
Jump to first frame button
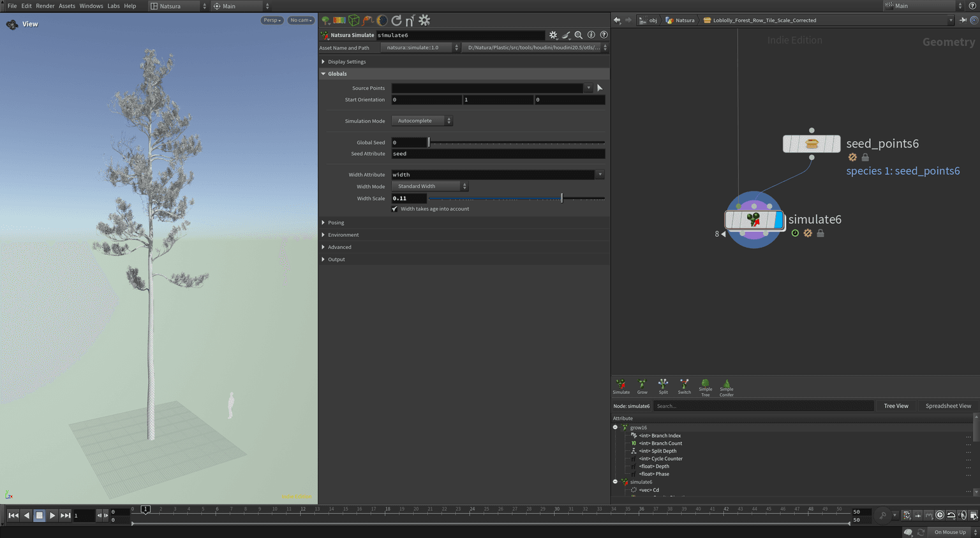coord(13,515)
